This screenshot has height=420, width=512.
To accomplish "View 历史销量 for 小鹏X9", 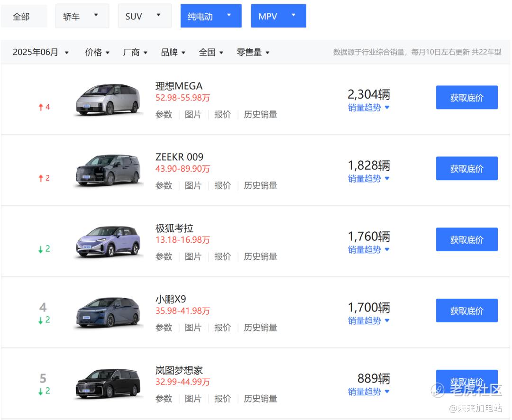I will (x=260, y=328).
